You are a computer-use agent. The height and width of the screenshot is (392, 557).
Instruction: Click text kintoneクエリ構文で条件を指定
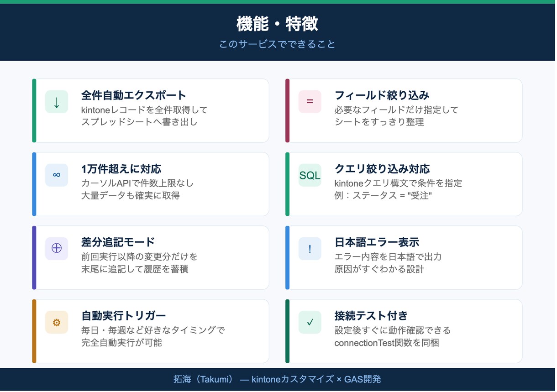pyautogui.click(x=398, y=183)
